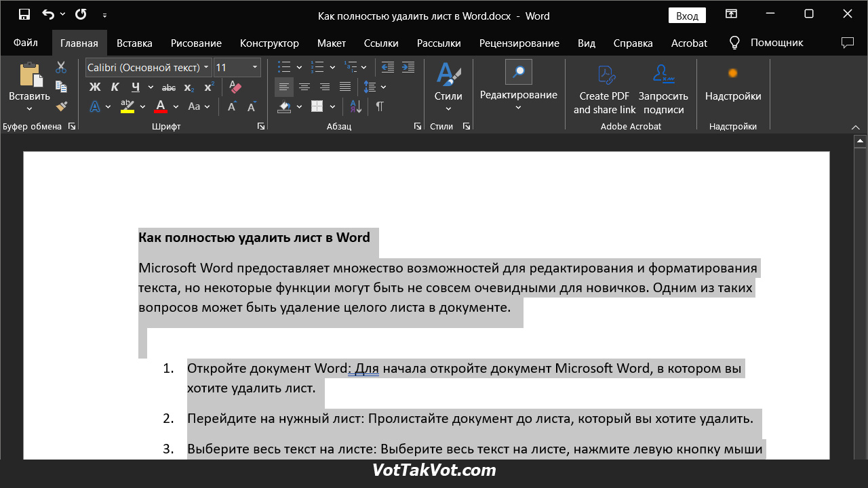Clear all formatting with eraser icon
The image size is (868, 488).
point(235,87)
